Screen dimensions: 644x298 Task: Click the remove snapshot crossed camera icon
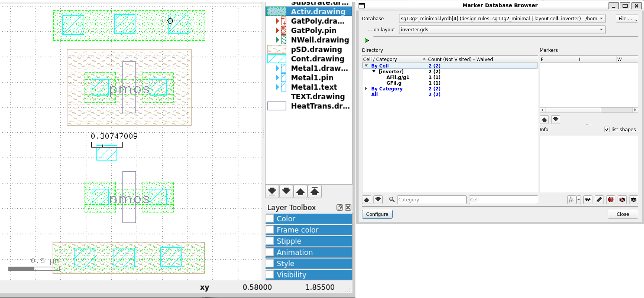[x=622, y=200]
